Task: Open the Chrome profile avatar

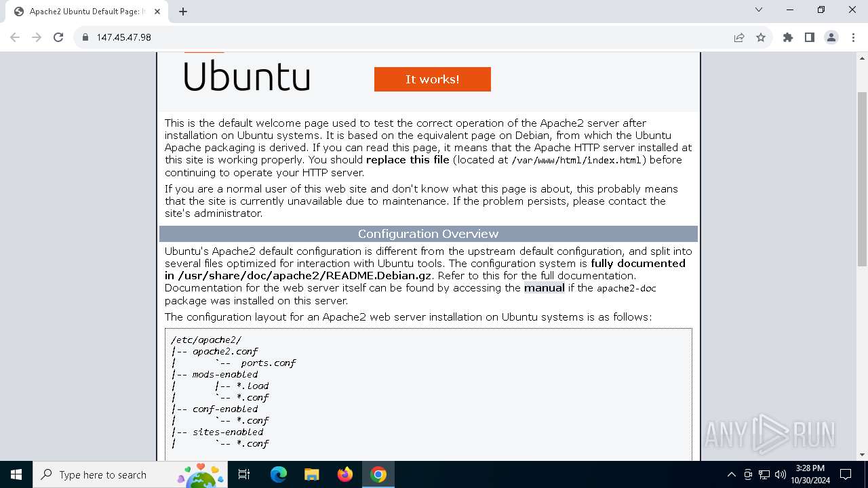Action: pyautogui.click(x=831, y=37)
